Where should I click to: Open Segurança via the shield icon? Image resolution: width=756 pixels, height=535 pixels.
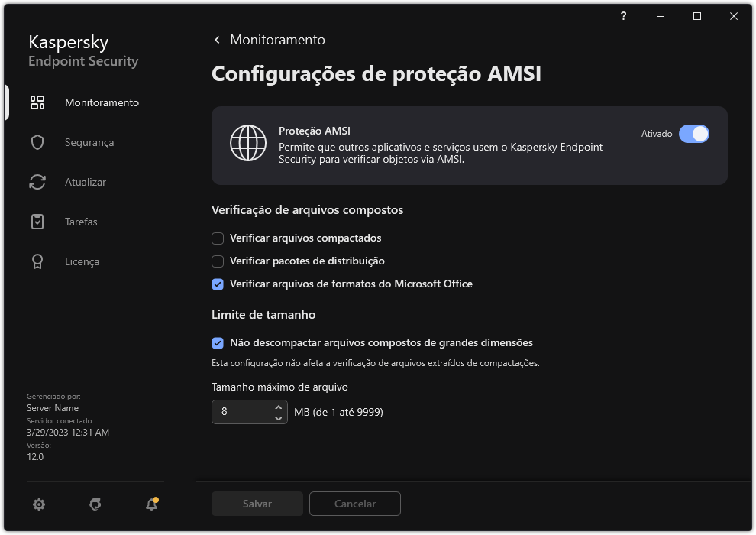pyautogui.click(x=37, y=141)
